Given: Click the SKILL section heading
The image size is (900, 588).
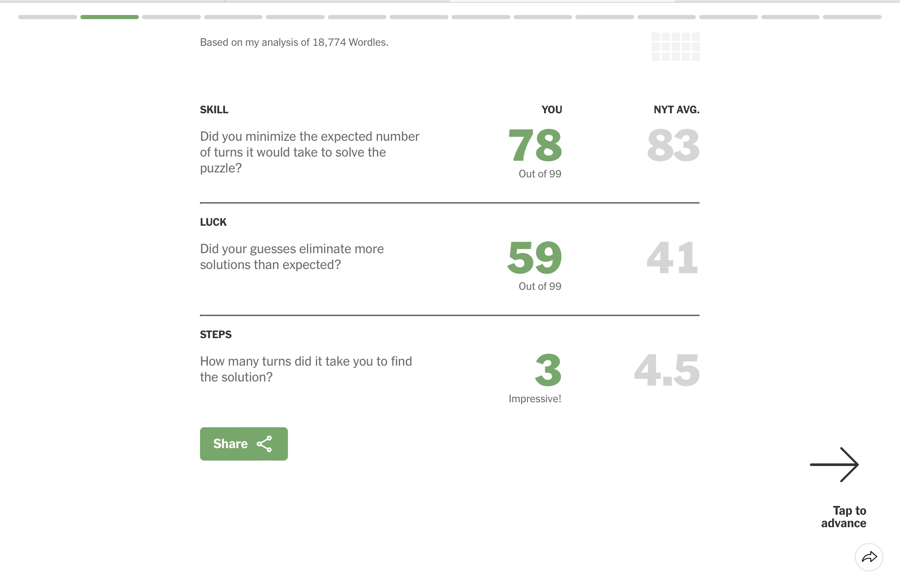Looking at the screenshot, I should click(x=214, y=110).
